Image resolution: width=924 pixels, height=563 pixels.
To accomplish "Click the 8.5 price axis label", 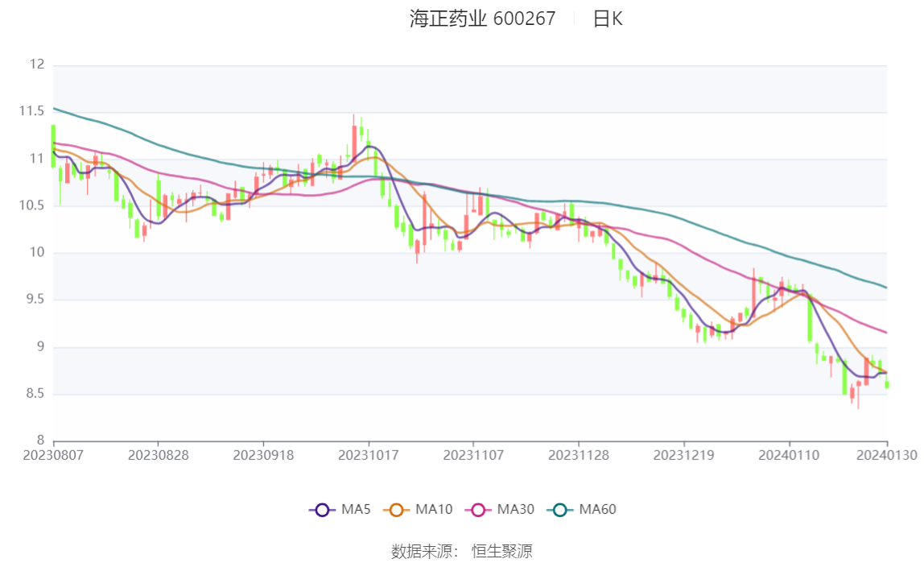I will (35, 394).
